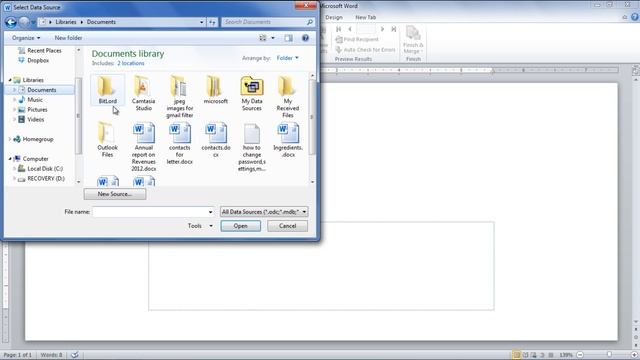
Task: Select Videos library in tree
Action: tap(31, 120)
